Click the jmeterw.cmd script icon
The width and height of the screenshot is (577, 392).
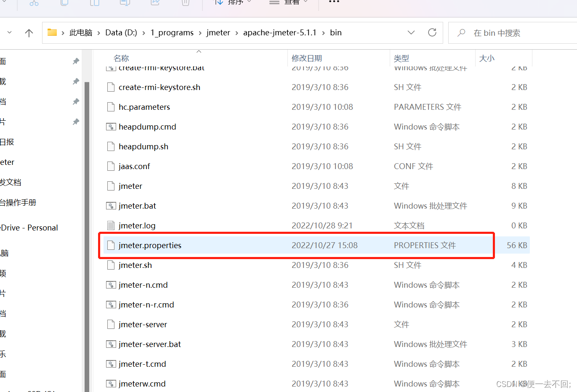(111, 384)
